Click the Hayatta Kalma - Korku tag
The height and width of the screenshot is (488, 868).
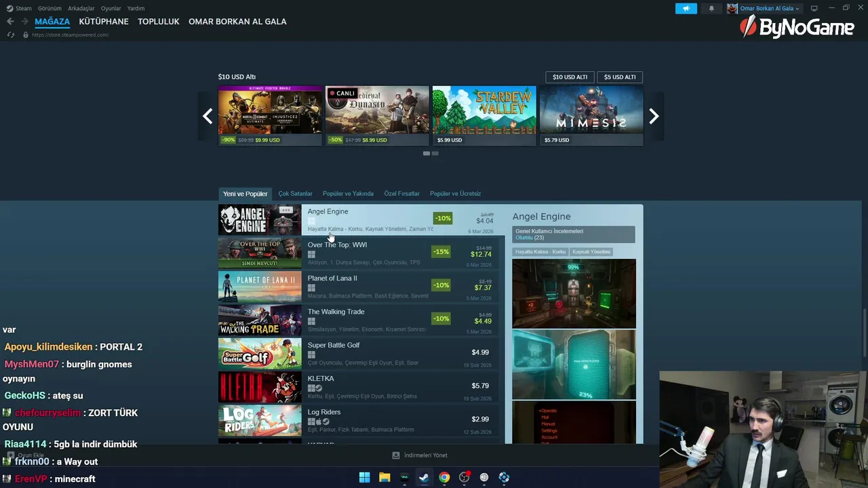540,251
